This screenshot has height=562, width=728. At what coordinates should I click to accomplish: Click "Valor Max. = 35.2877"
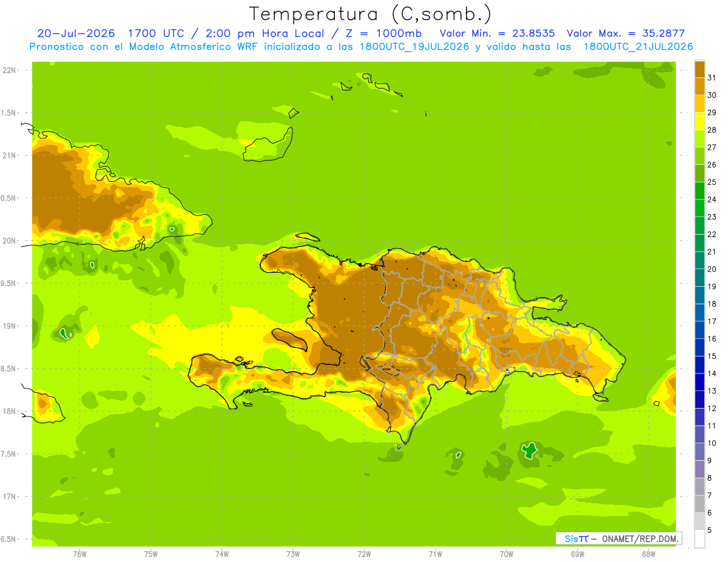pos(625,33)
